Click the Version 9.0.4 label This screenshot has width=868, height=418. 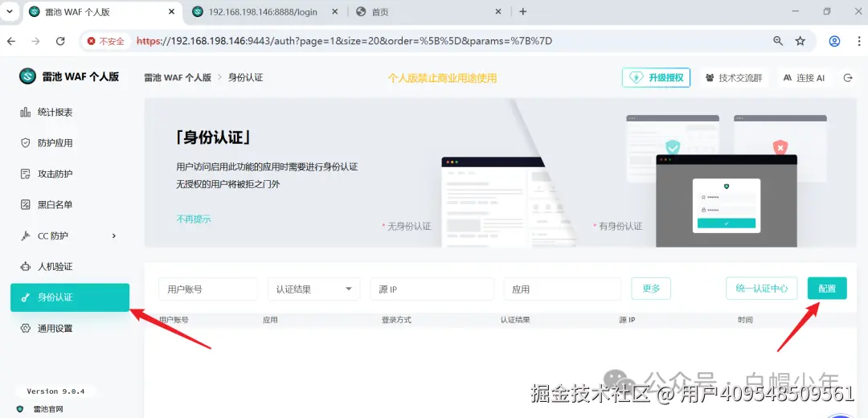click(55, 391)
